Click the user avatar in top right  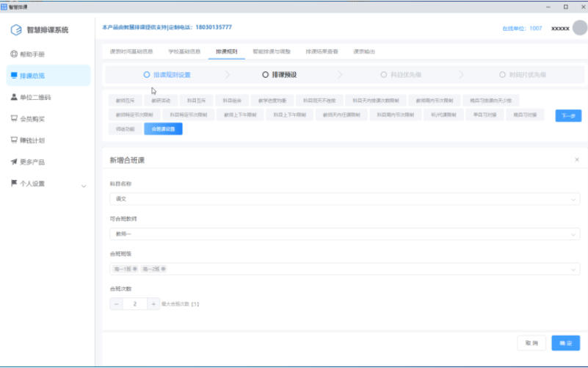[579, 28]
